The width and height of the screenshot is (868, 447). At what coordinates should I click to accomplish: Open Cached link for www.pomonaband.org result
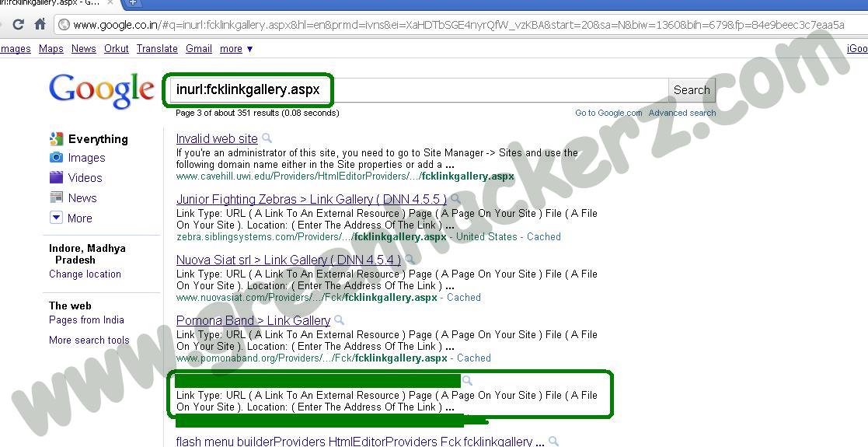click(474, 358)
